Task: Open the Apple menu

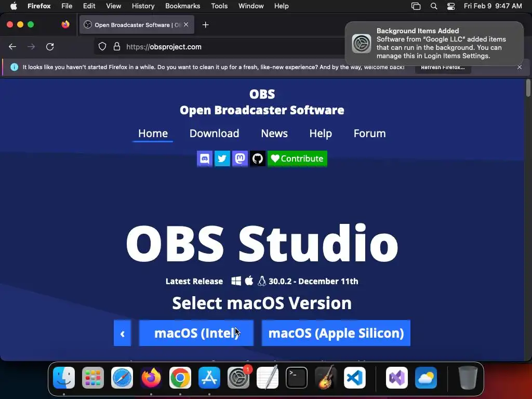Action: [x=14, y=6]
